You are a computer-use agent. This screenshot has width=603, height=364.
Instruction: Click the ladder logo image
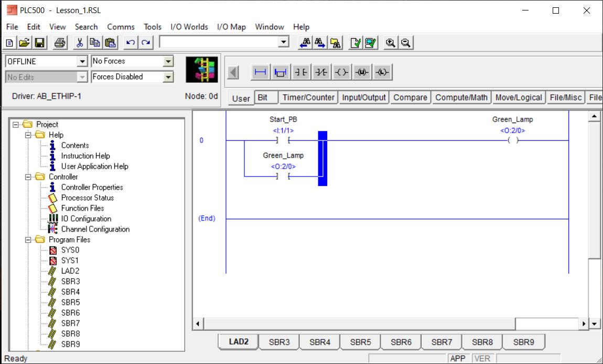[202, 70]
